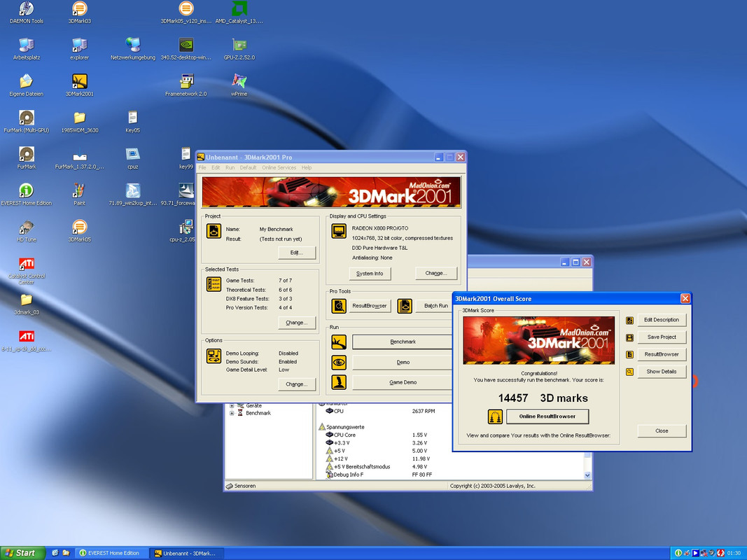
Task: Click the Benchmark run icon
Action: (x=339, y=342)
